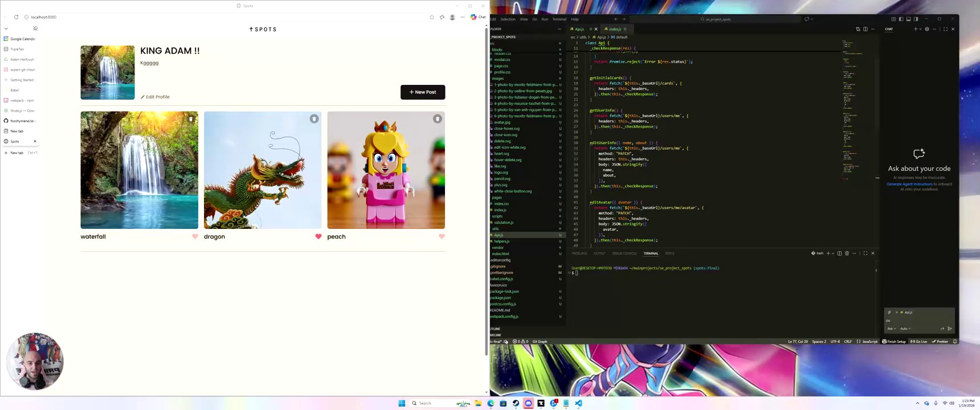The width and height of the screenshot is (980, 410).
Task: Switch to the Ports panel tab
Action: tap(669, 253)
